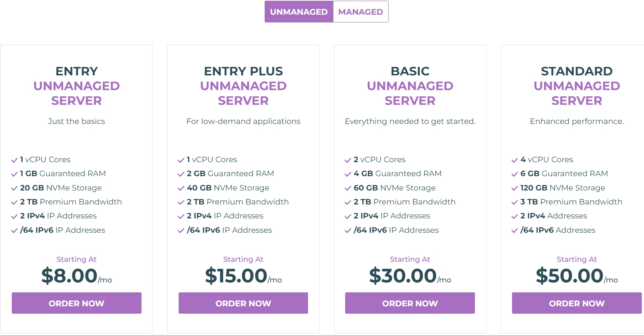This screenshot has height=335, width=644.
Task: Click the $8.00 monthly price text
Action: click(x=69, y=275)
